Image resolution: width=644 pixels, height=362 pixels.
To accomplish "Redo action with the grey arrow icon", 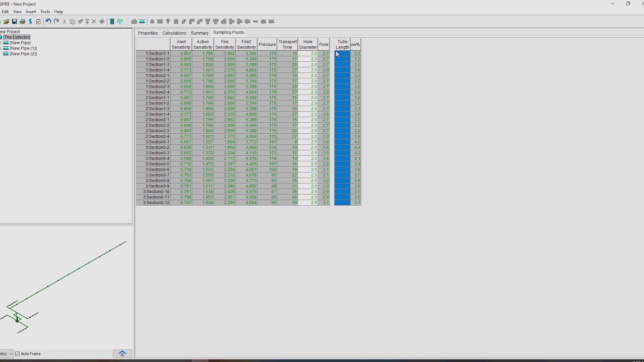I will click(56, 21).
